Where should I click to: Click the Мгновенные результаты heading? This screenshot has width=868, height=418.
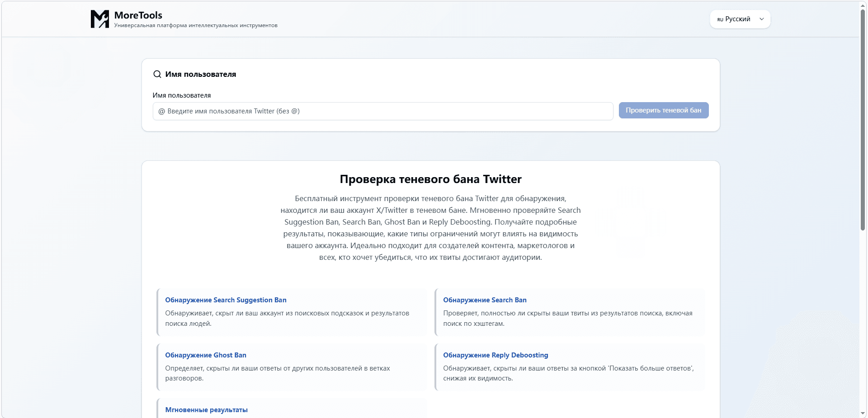pos(206,410)
